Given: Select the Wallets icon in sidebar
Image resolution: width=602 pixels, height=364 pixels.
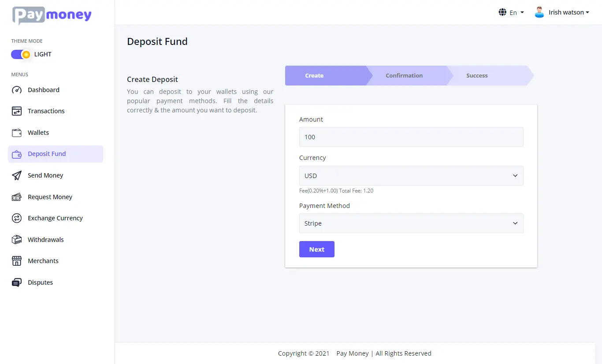Looking at the screenshot, I should tap(17, 133).
